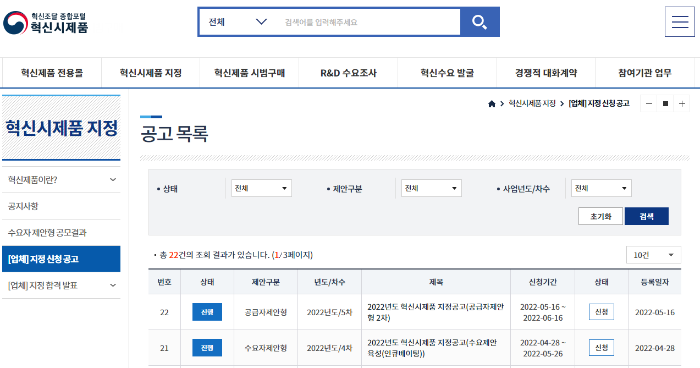
Task: Open the R&D 수요조사 menu
Action: 348,73
